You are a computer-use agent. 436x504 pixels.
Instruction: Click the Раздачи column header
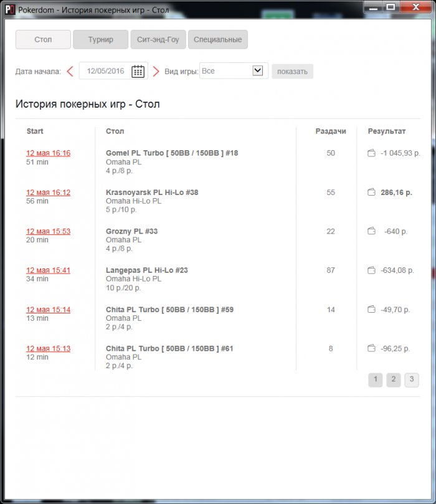click(331, 131)
